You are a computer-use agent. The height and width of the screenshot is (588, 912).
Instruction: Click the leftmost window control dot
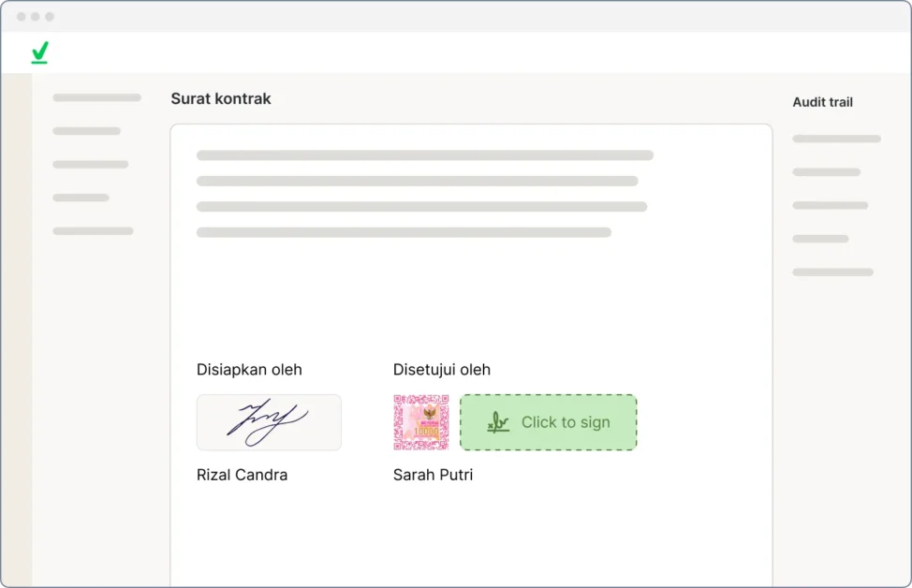click(22, 17)
